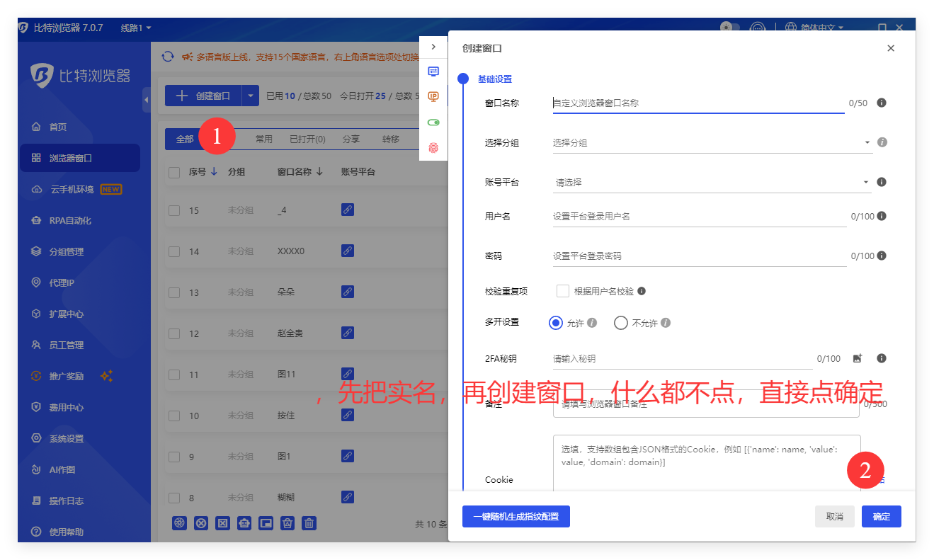
Task: Click the circled X icon in bottom toolbar
Action: click(201, 522)
